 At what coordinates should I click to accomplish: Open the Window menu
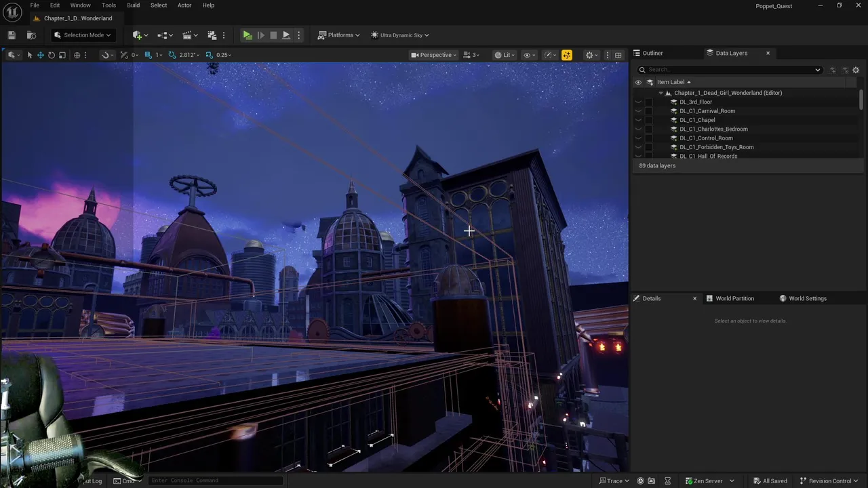coord(81,5)
